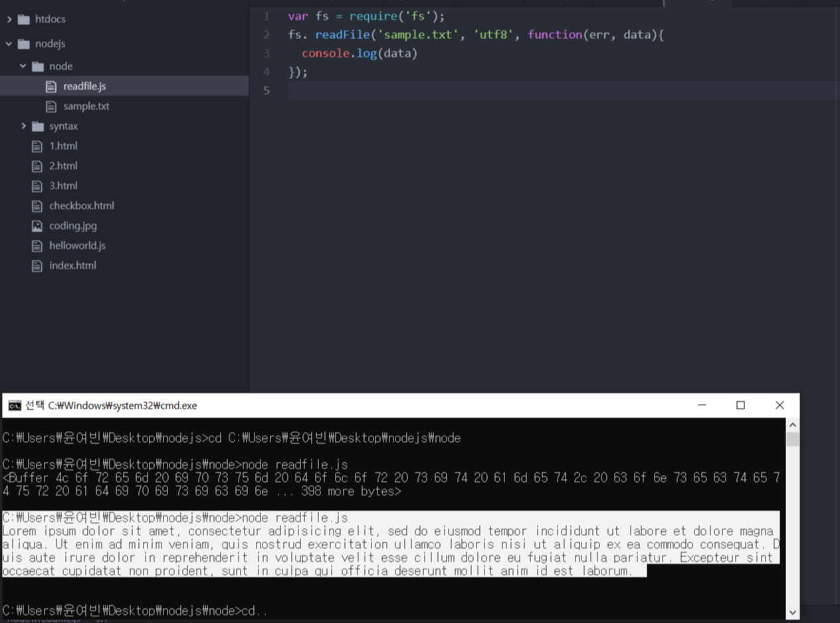The width and height of the screenshot is (840, 623).
Task: Open 3.html in the tree
Action: pos(63,186)
